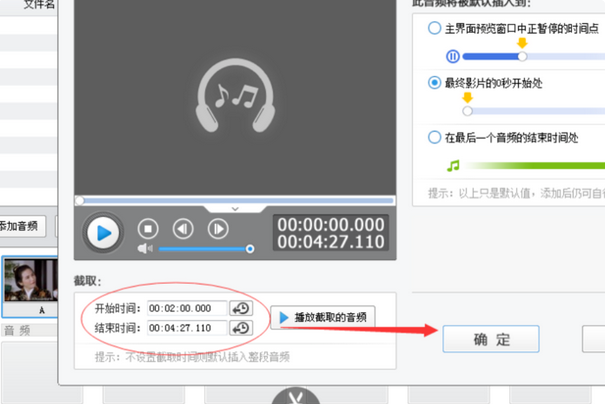Screen dimensions: 605x404
Task: Collapse the preview panel chevron
Action: pyautogui.click(x=235, y=209)
